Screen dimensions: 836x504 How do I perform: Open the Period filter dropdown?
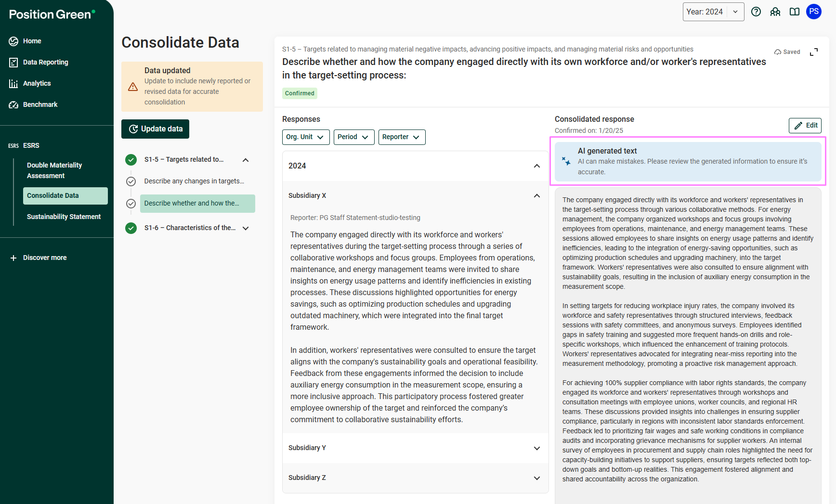[x=354, y=137]
